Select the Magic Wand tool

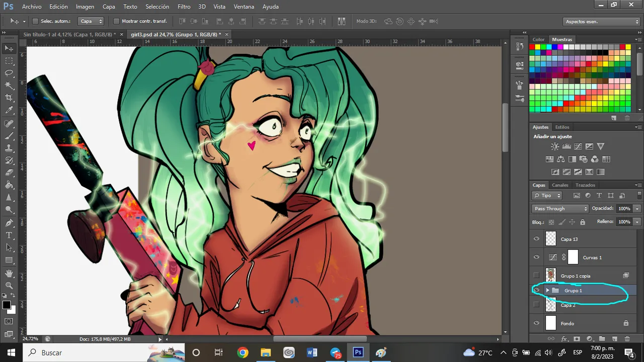pos(9,85)
